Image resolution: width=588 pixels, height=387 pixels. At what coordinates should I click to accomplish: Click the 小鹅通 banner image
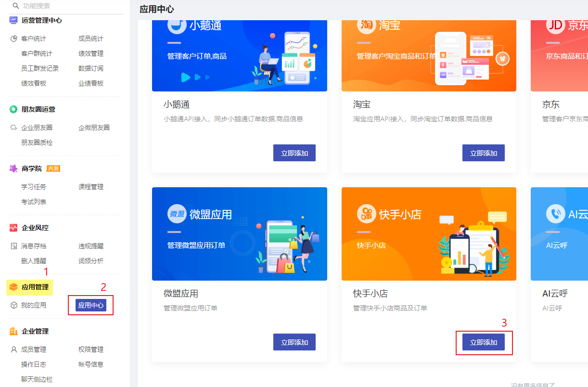[x=240, y=56]
